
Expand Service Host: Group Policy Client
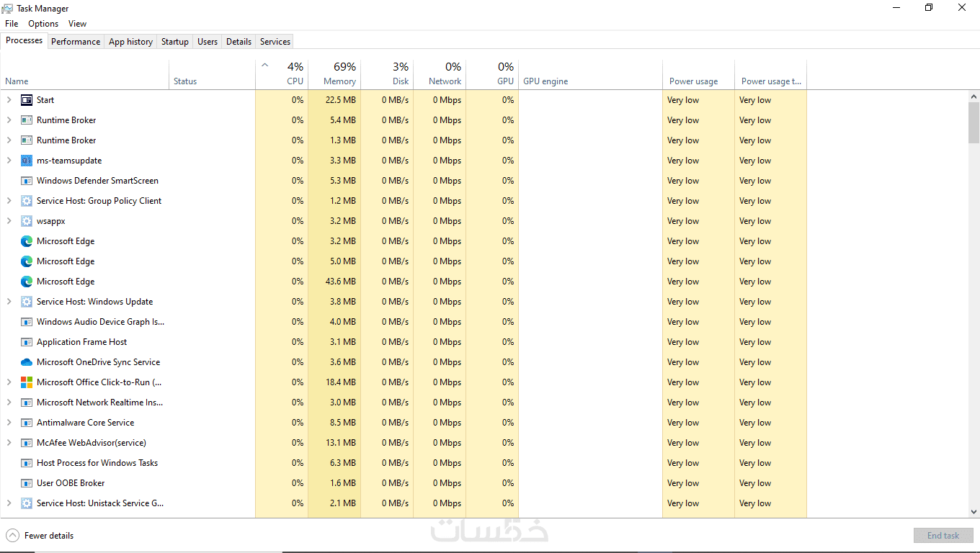pyautogui.click(x=9, y=201)
